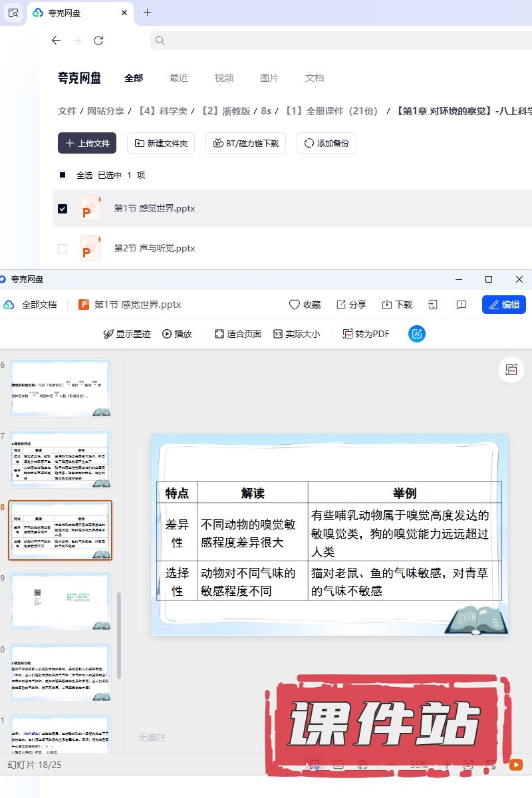Click the 显示墨迹 show ink icon

coord(108,334)
